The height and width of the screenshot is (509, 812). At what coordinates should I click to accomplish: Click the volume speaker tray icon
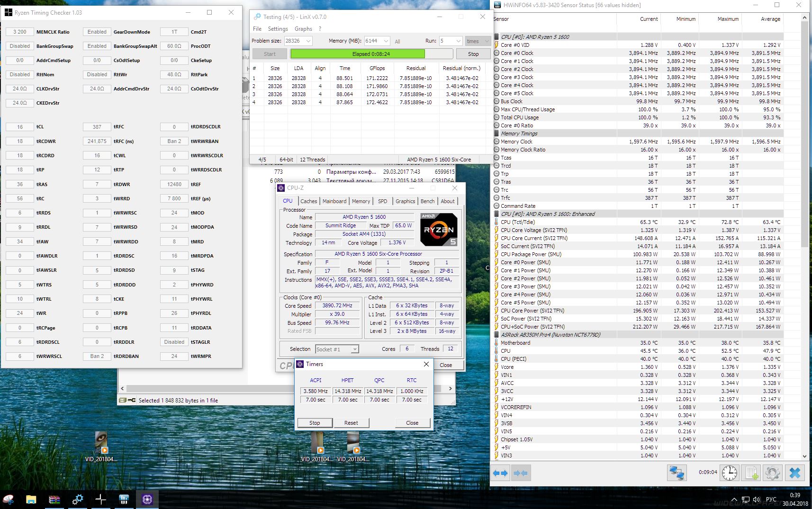pos(756,500)
